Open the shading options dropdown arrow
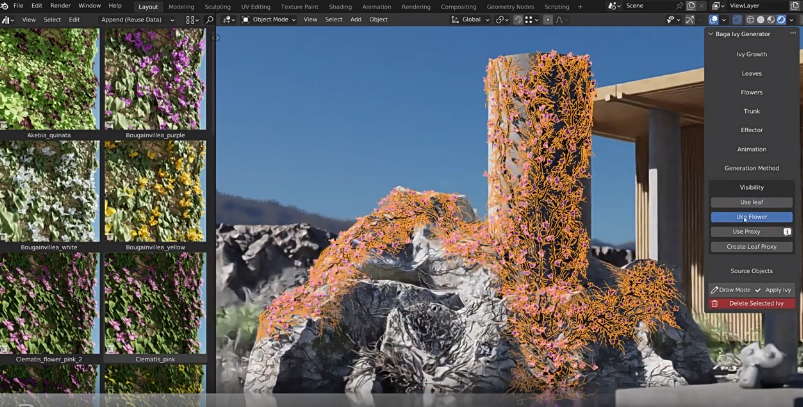The height and width of the screenshot is (407, 803). tap(791, 19)
